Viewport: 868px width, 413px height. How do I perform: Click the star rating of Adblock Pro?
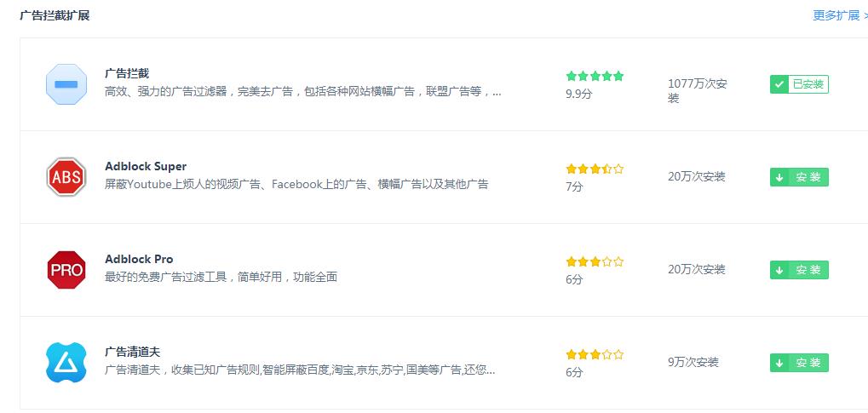click(595, 262)
